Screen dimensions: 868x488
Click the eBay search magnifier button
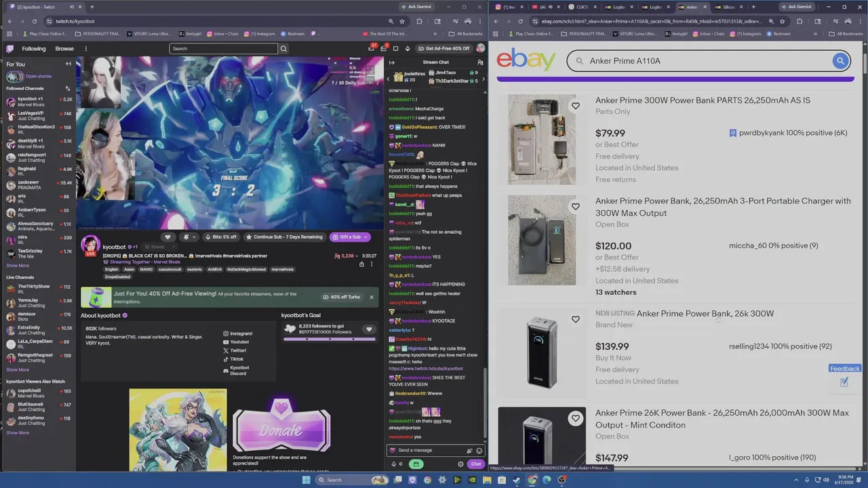[840, 61]
